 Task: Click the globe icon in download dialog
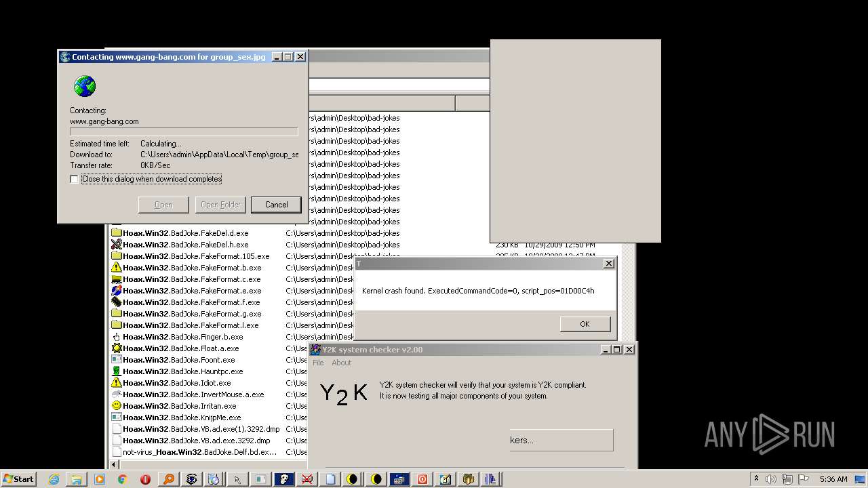click(x=85, y=86)
